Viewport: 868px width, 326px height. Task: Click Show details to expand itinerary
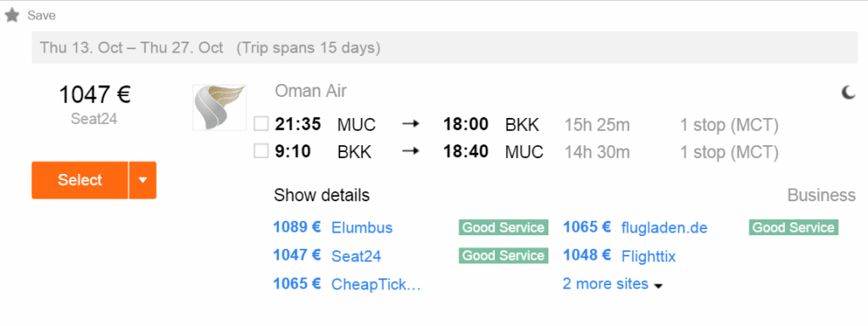click(321, 195)
